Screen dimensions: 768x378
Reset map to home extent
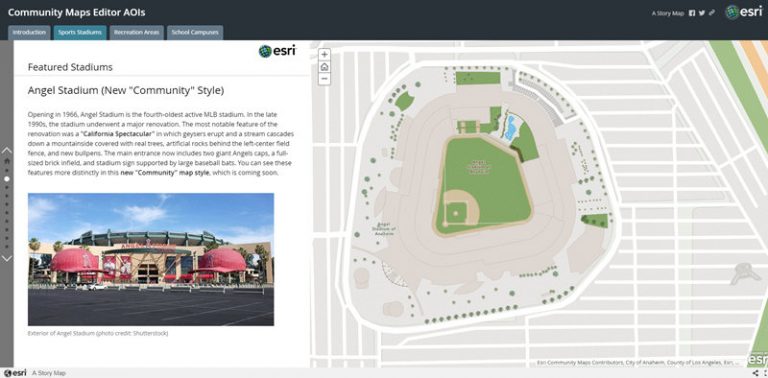click(x=324, y=67)
